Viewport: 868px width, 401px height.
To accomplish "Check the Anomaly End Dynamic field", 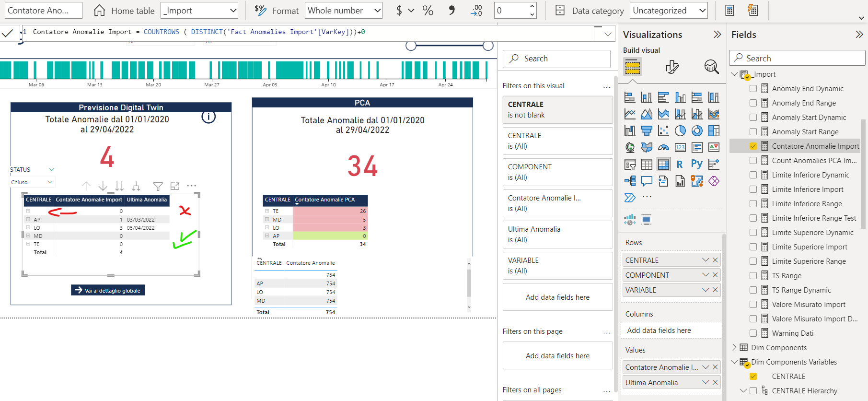I will [x=753, y=89].
